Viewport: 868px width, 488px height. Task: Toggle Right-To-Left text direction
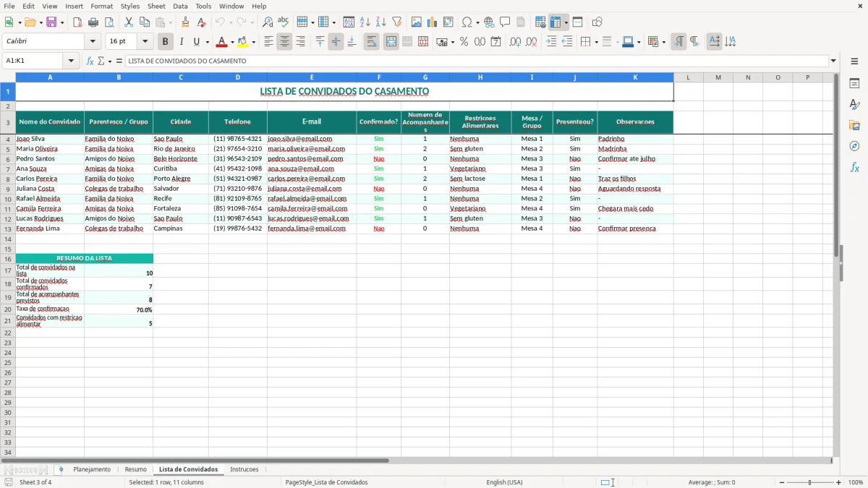[694, 42]
